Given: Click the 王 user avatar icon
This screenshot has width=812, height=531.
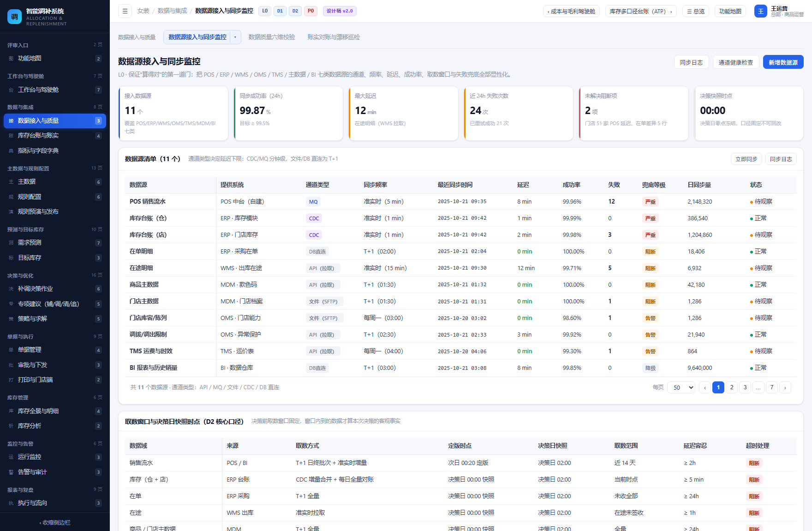Looking at the screenshot, I should 761,11.
